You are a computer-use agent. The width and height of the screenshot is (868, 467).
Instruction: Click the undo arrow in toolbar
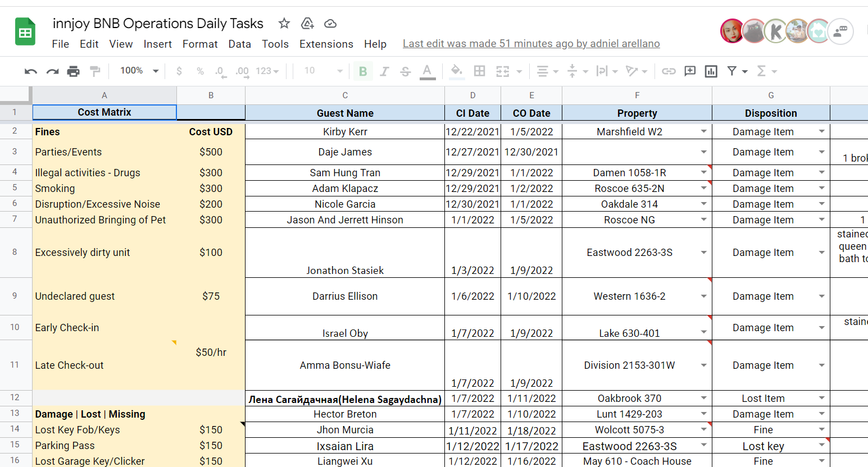[31, 71]
